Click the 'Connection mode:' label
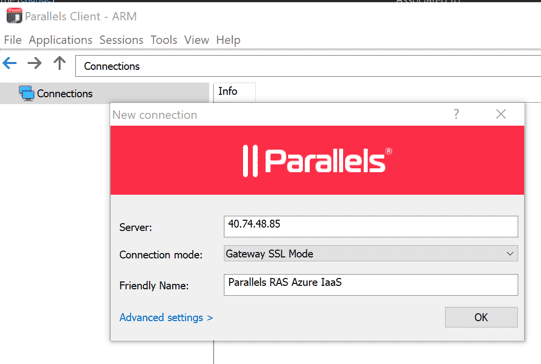Image resolution: width=541 pixels, height=364 pixels. (x=161, y=255)
